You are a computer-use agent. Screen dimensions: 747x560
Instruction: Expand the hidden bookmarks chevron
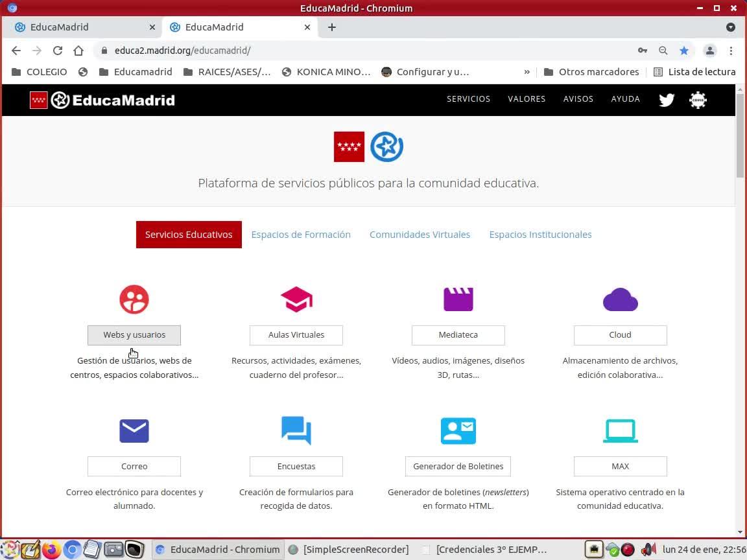pyautogui.click(x=527, y=72)
